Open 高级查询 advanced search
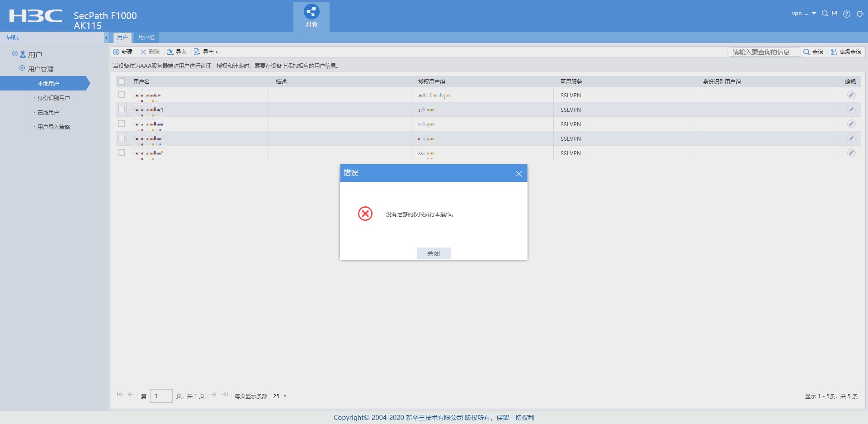The height and width of the screenshot is (424, 868). (846, 52)
